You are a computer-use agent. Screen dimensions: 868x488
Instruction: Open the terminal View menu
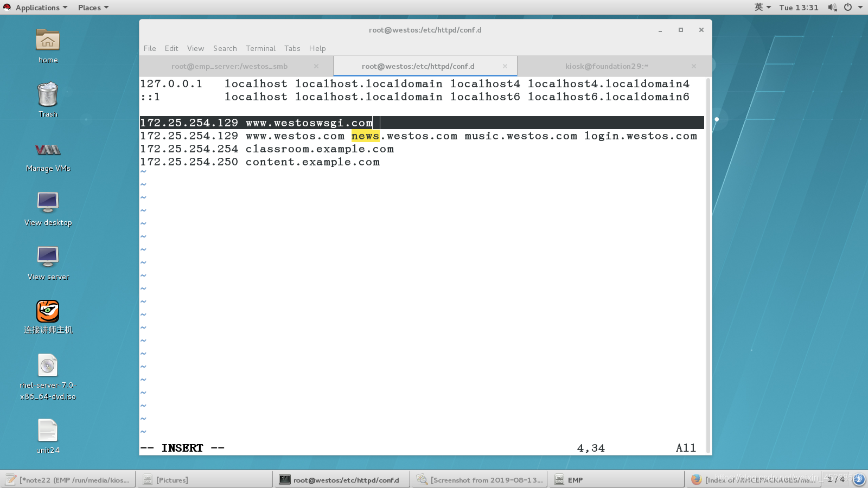coord(195,48)
